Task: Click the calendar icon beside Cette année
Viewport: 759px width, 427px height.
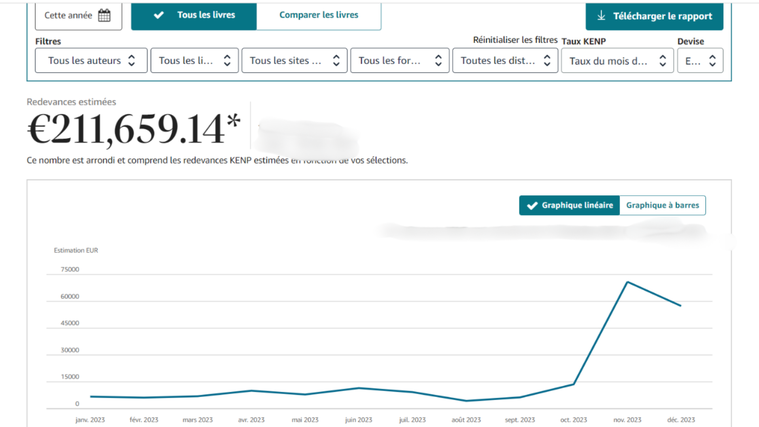Action: click(x=104, y=16)
